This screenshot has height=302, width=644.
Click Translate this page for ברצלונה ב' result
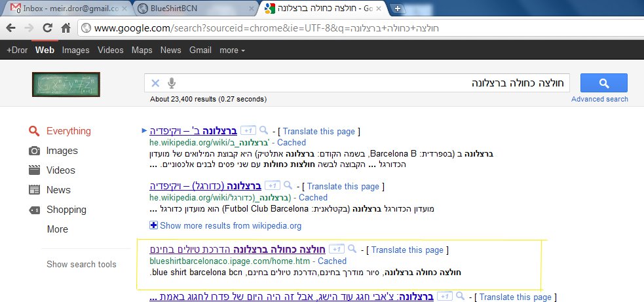[318, 132]
